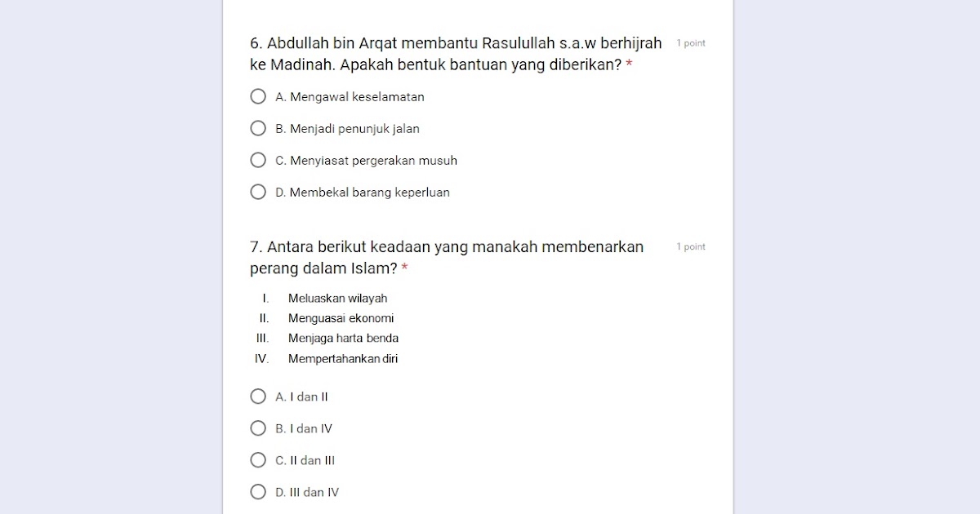The height and width of the screenshot is (514, 980).
Task: Choose answer B. Menjadi penunjuk jalan
Action: click(x=258, y=129)
